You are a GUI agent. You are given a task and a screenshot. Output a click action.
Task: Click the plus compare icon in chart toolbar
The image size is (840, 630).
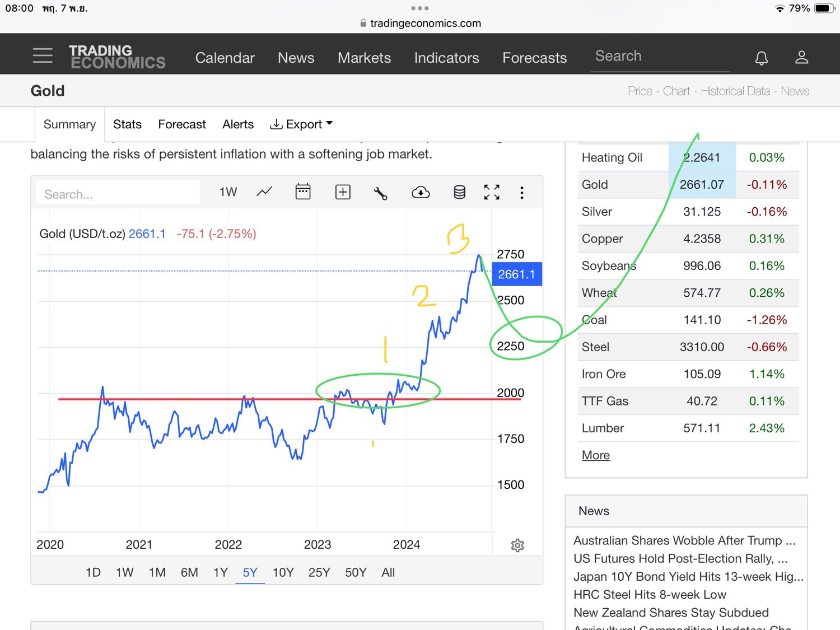click(343, 192)
